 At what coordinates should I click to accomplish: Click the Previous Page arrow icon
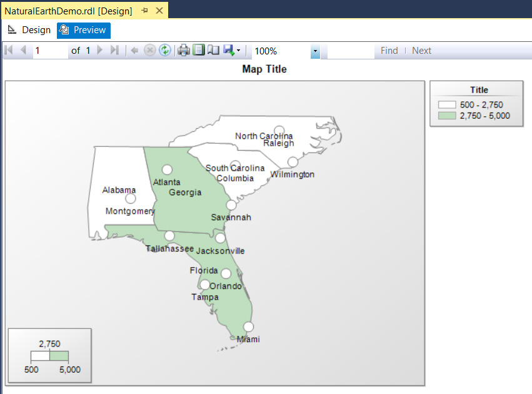click(23, 51)
